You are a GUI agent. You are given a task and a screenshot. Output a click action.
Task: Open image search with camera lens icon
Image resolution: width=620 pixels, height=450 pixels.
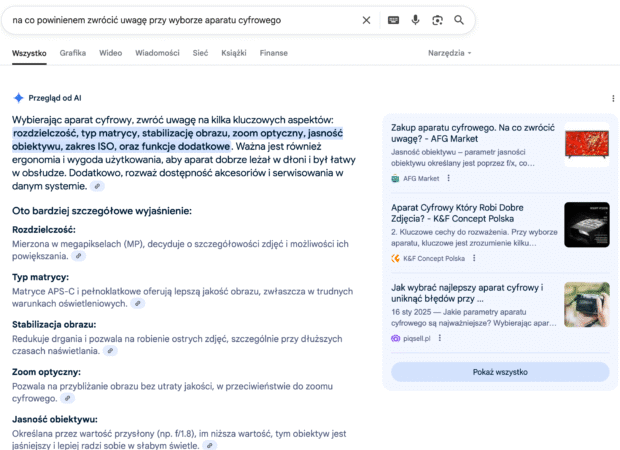point(437,20)
